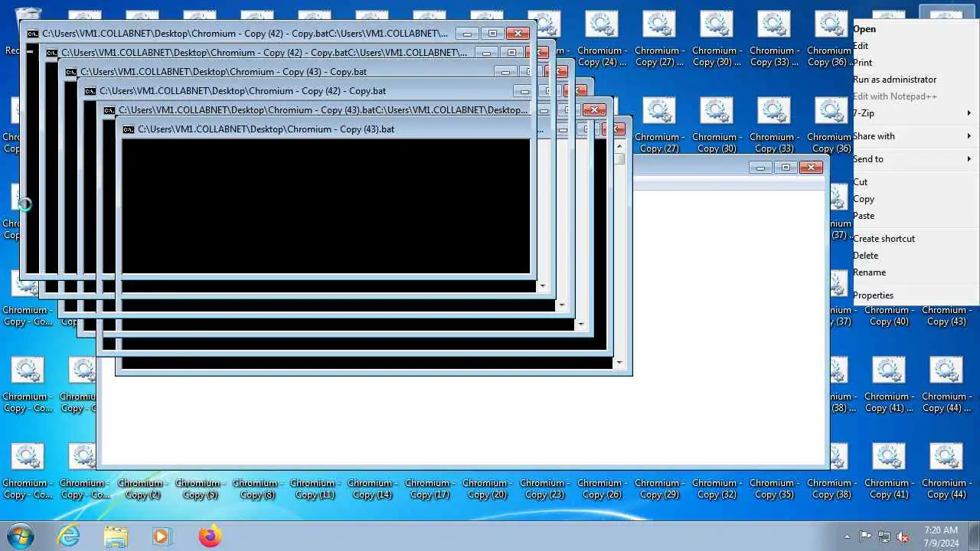Select Run as administrator
The height and width of the screenshot is (551, 980).
(894, 80)
